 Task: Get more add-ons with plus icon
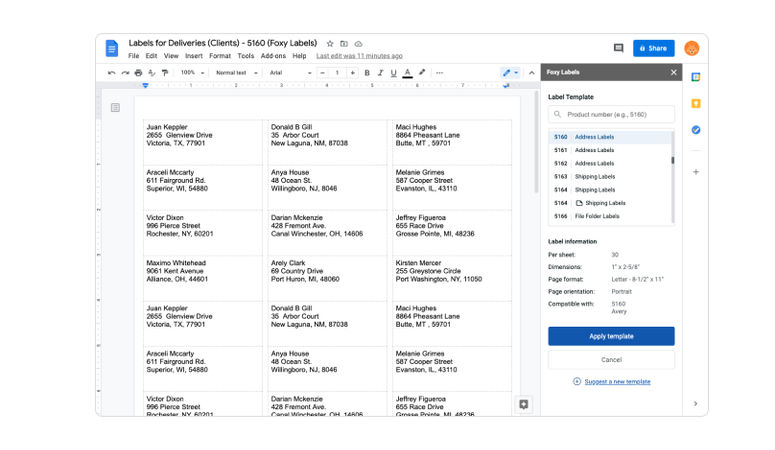tap(695, 172)
